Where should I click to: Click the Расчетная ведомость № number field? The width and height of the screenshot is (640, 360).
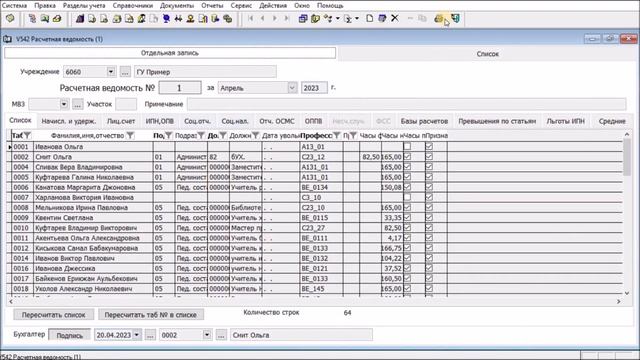pyautogui.click(x=180, y=88)
